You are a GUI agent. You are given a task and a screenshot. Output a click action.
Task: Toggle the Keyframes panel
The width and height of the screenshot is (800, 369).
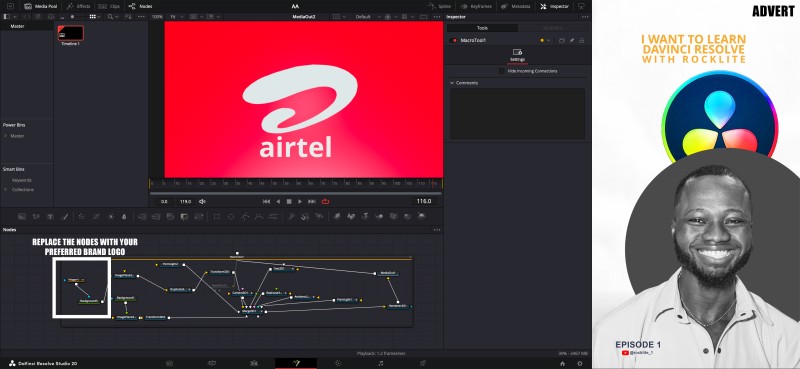477,6
